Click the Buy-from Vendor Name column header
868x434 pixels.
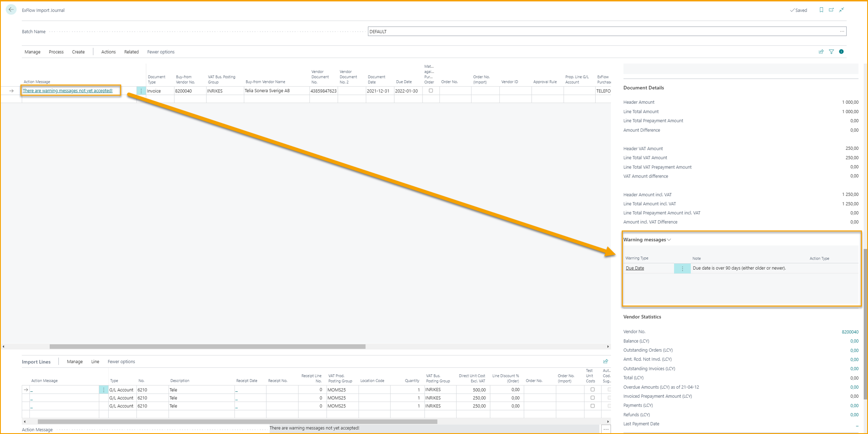265,82
